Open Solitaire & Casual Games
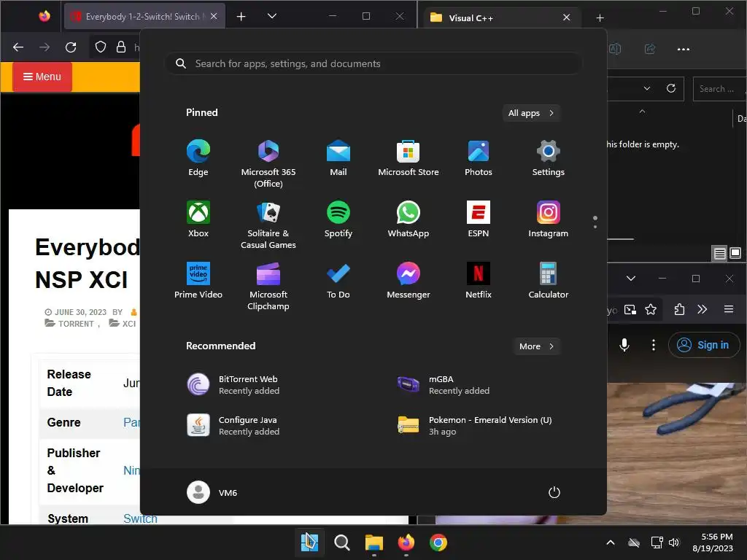 (268, 225)
